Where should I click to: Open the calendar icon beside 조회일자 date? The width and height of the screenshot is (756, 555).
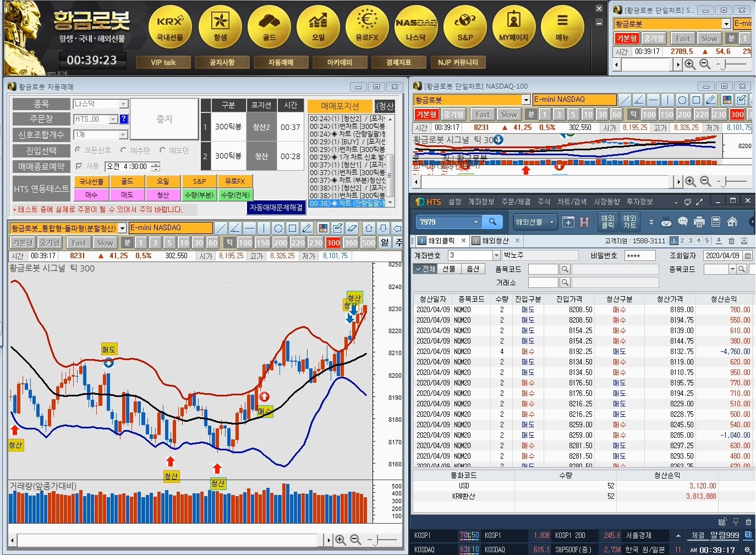(748, 255)
